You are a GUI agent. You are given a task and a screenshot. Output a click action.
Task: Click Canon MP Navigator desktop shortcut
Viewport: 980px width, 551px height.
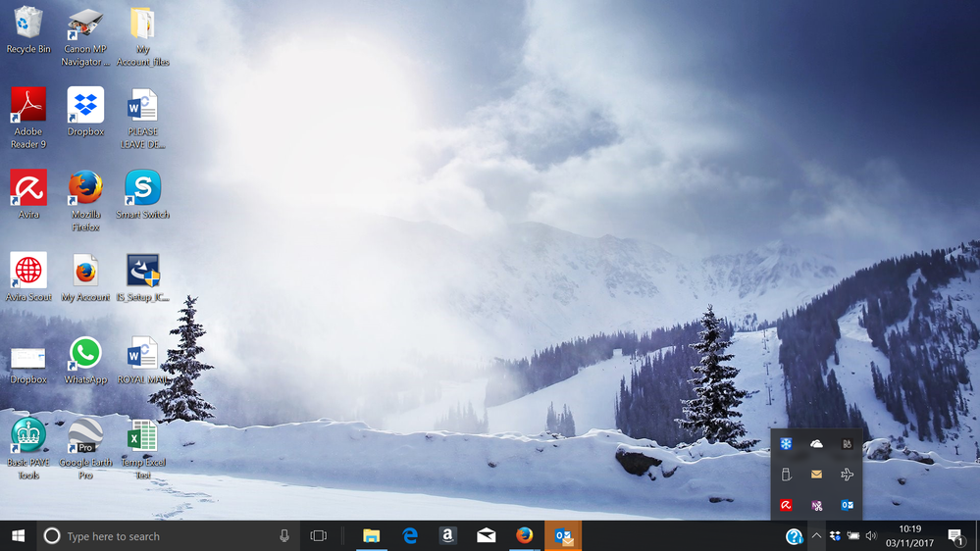tap(85, 25)
